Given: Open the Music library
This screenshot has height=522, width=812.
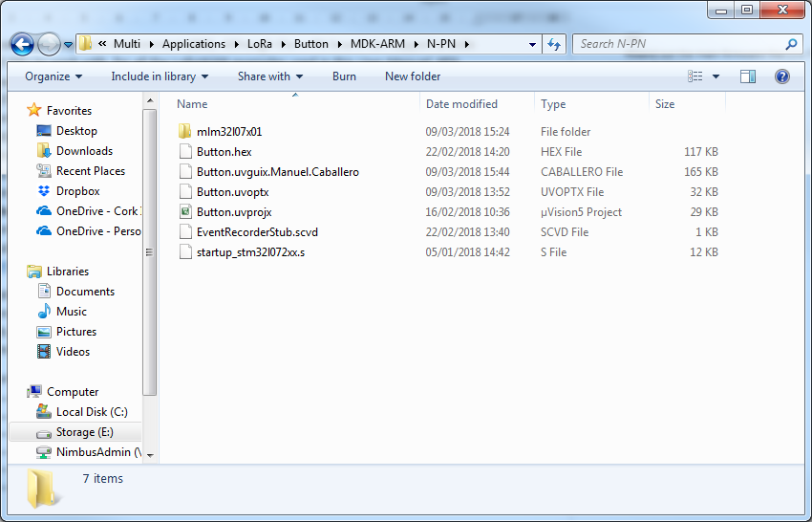Looking at the screenshot, I should [72, 312].
